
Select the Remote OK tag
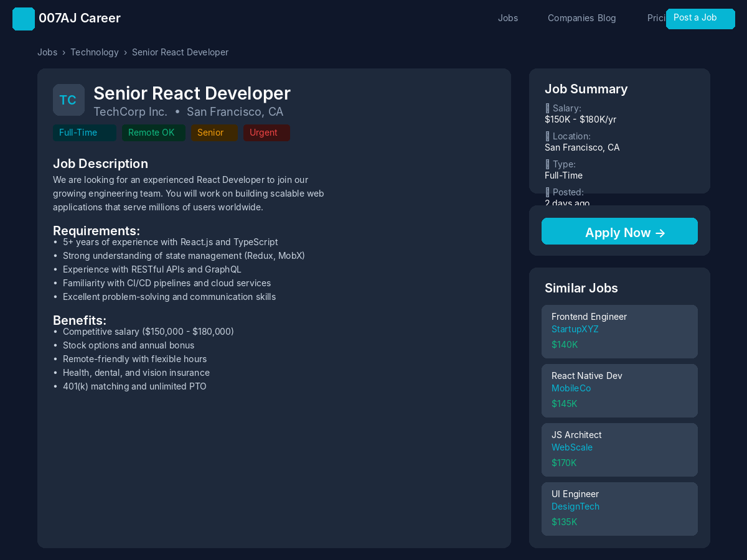[x=154, y=133]
